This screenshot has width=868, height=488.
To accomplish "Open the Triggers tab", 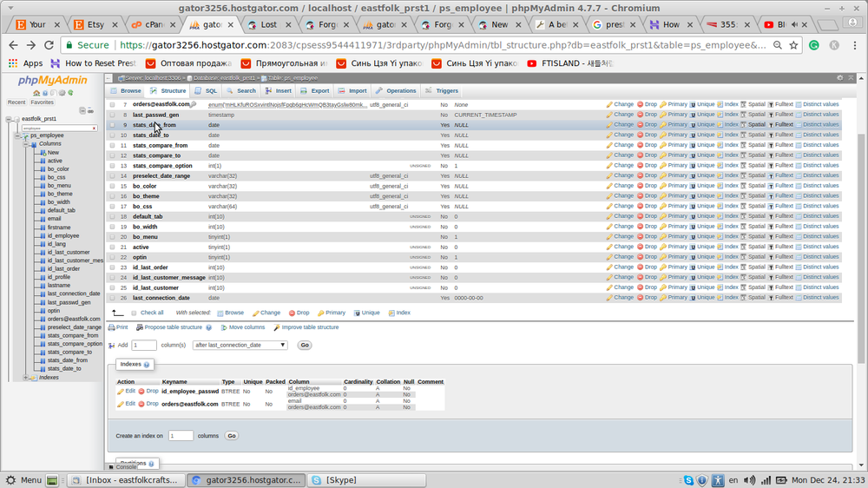I will [x=442, y=91].
